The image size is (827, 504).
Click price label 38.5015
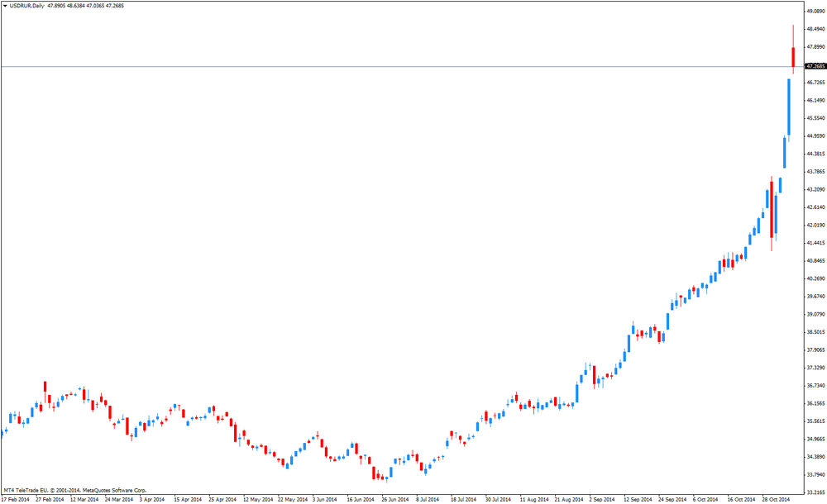coord(815,332)
